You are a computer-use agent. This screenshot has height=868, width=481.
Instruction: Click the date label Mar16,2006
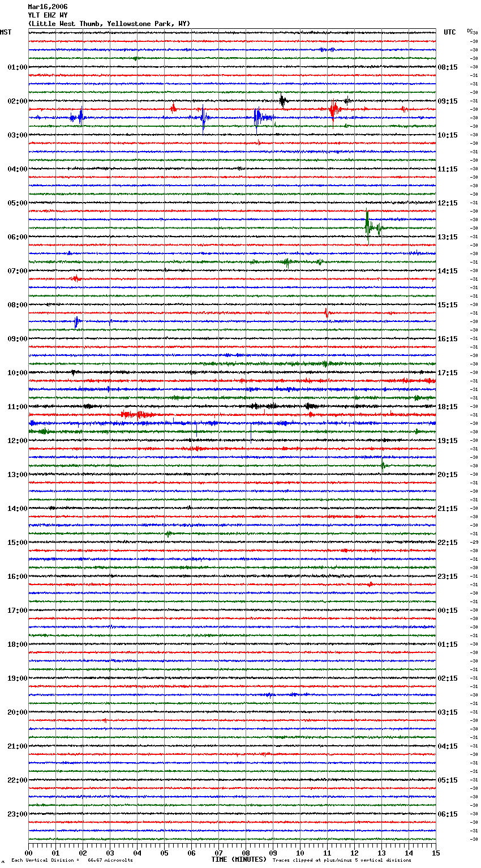click(x=48, y=7)
